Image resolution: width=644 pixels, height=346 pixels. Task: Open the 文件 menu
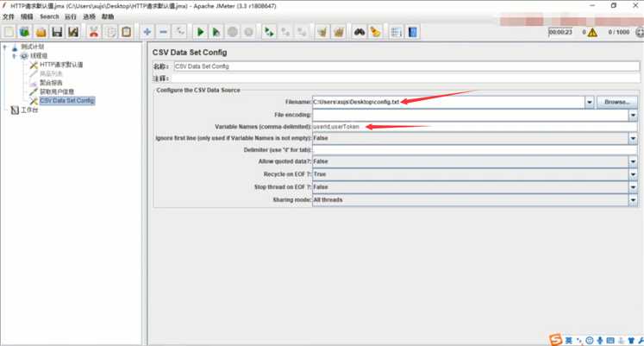[9, 16]
